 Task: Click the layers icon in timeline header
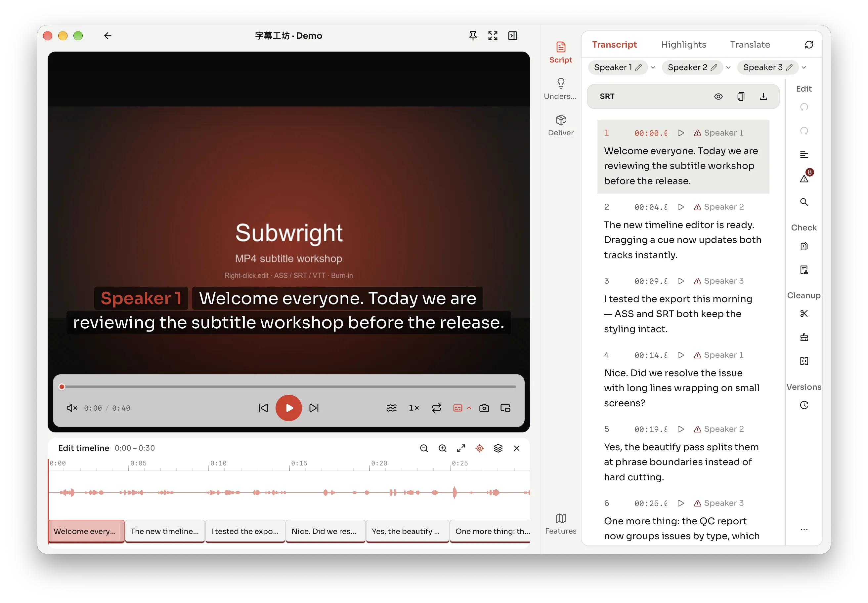[498, 448]
